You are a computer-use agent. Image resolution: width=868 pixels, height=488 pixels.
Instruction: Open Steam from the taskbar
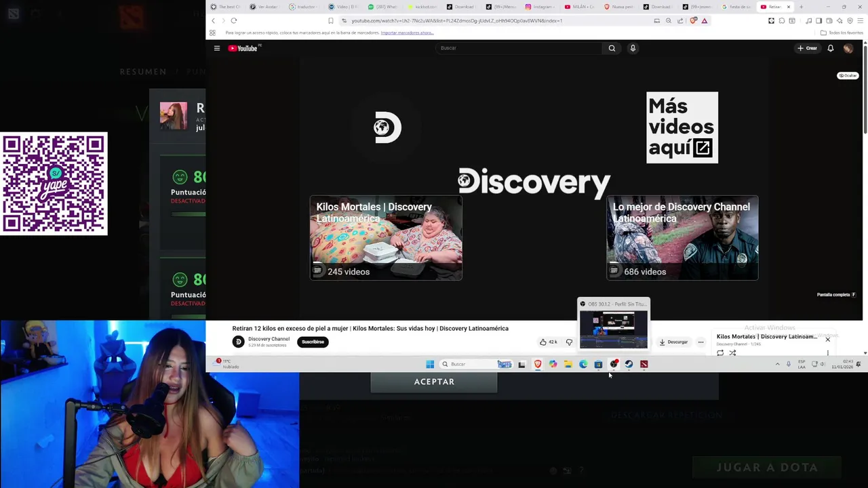tap(629, 364)
